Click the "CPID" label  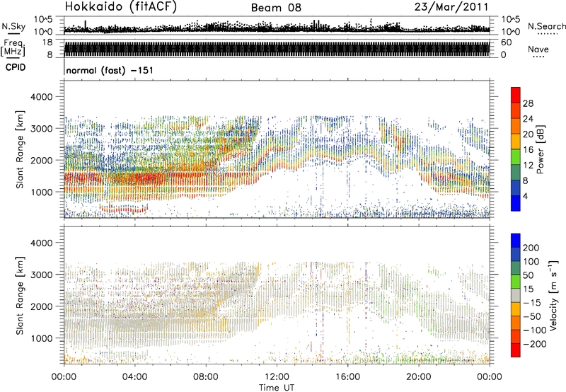tap(16, 67)
